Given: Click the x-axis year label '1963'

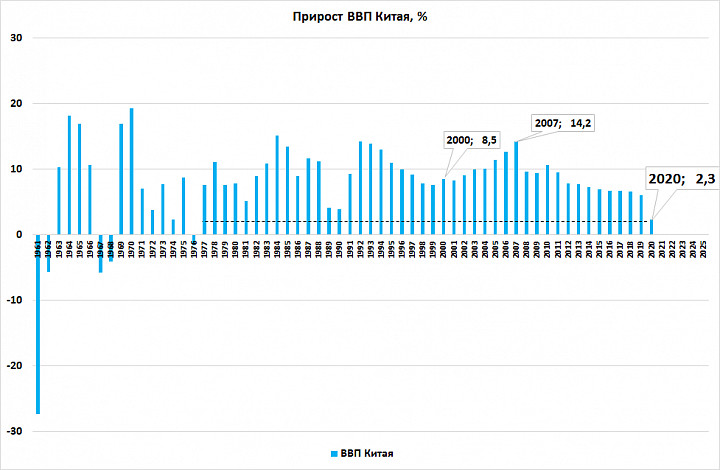Looking at the screenshot, I should tap(59, 249).
